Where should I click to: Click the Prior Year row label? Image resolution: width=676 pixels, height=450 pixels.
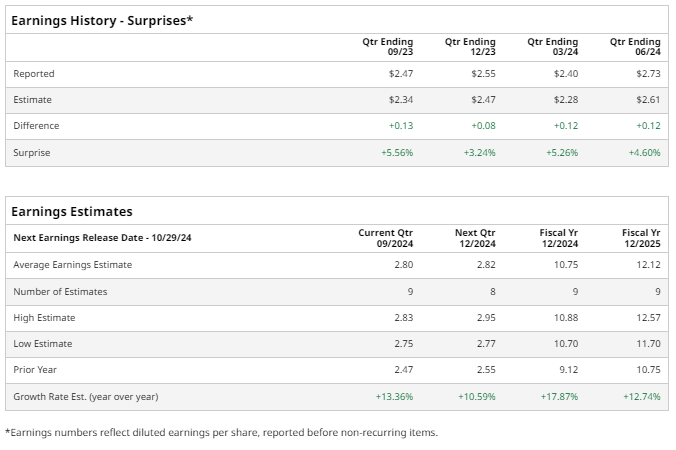(35, 370)
